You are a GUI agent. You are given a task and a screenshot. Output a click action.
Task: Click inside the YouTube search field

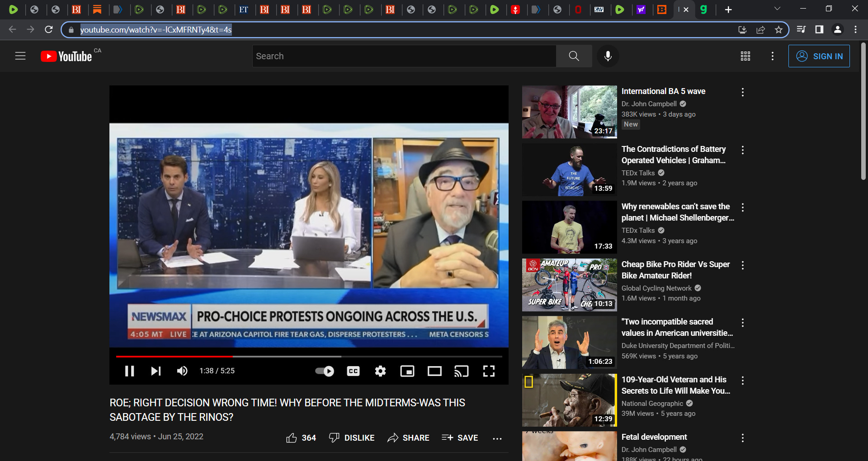[404, 56]
